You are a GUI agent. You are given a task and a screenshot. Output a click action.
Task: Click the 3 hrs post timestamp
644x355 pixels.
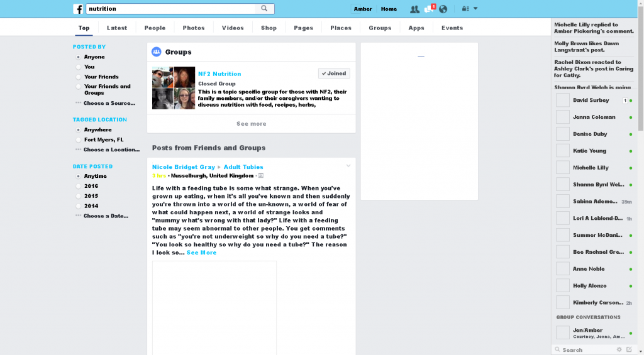click(159, 176)
